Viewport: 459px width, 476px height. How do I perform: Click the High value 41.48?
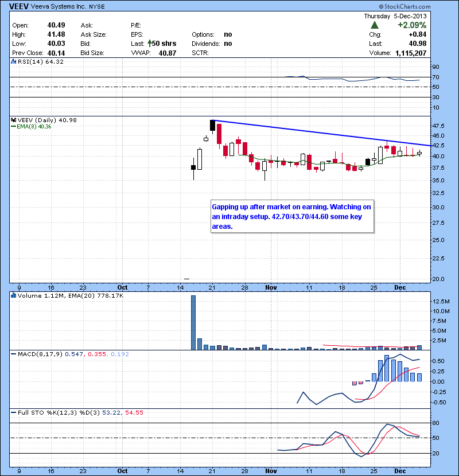click(x=56, y=34)
